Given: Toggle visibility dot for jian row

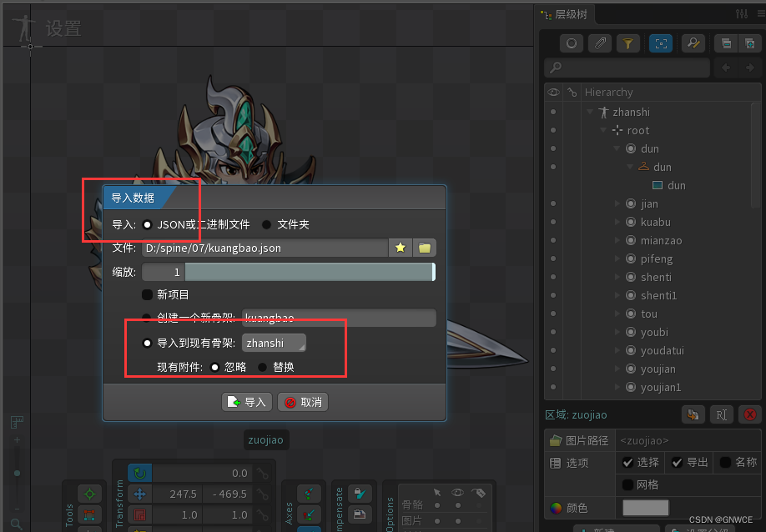Looking at the screenshot, I should tap(553, 203).
